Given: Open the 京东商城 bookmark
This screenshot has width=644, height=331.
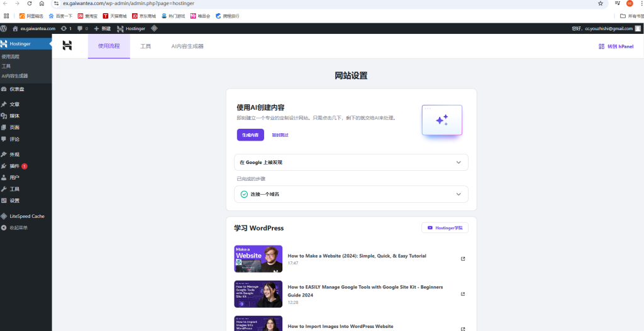Looking at the screenshot, I should click(x=144, y=16).
